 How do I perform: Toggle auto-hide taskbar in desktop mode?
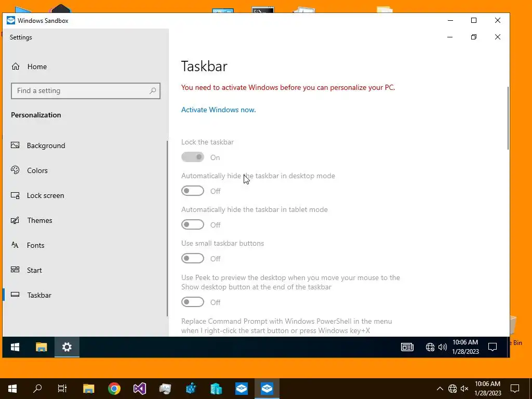193,191
